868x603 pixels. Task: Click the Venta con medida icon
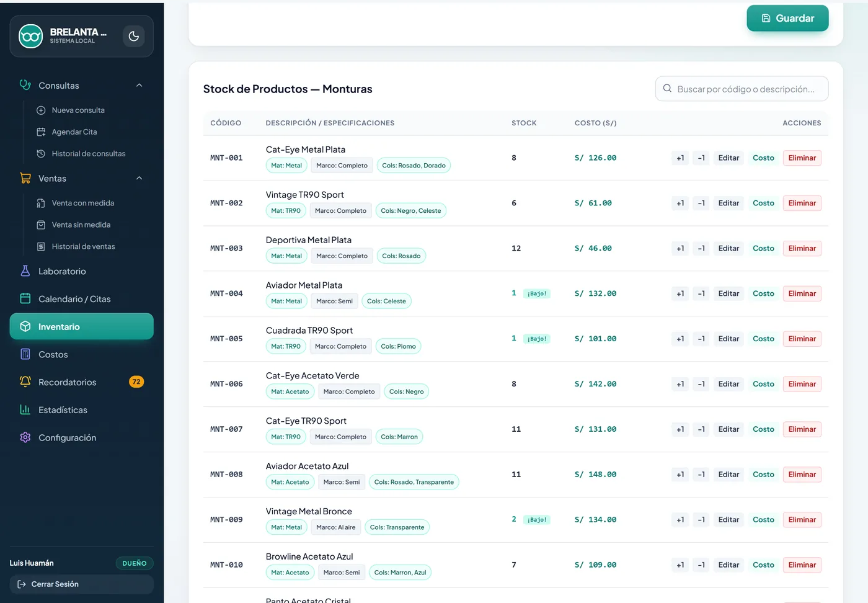(41, 203)
